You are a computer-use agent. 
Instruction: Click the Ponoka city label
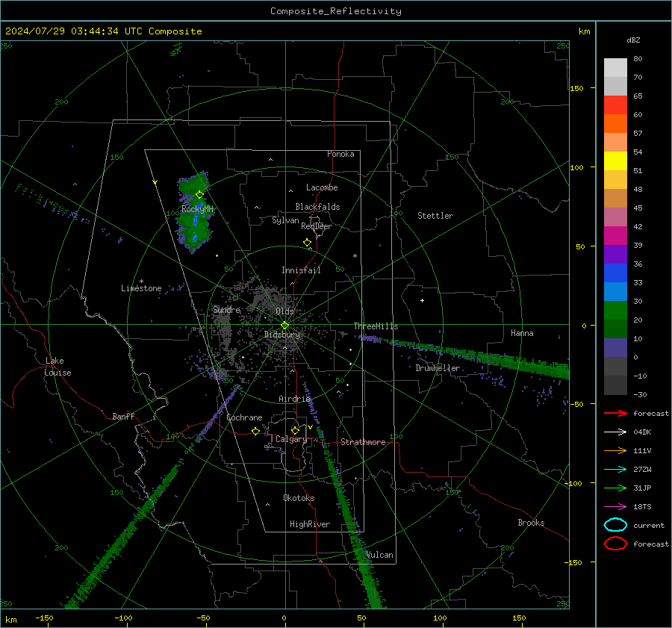coord(340,154)
